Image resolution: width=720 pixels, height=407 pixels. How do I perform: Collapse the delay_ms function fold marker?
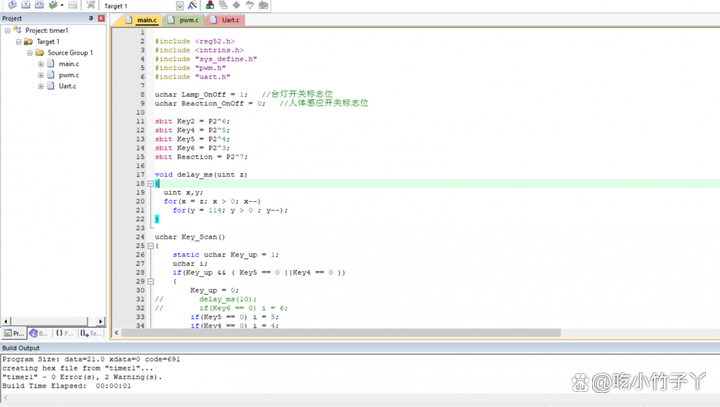point(151,184)
